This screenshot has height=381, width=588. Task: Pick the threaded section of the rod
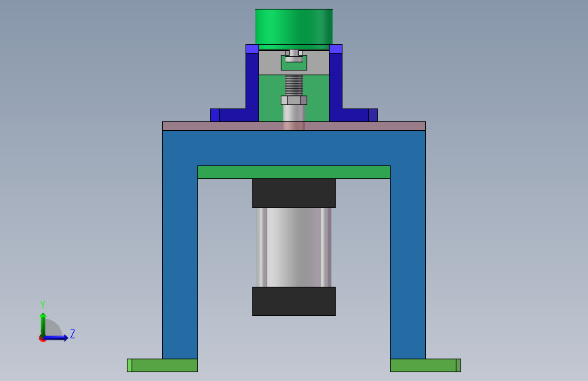(x=294, y=85)
